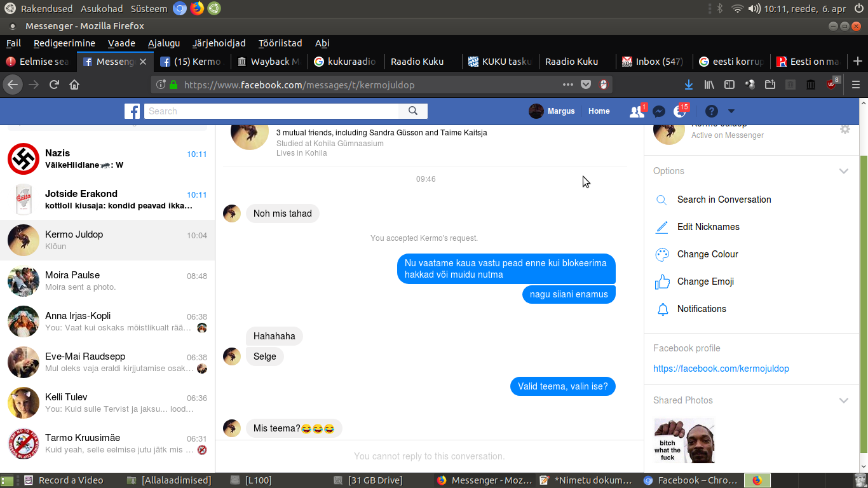868x488 pixels.
Task: Switch to the Wayback Machine tab
Action: click(268, 62)
